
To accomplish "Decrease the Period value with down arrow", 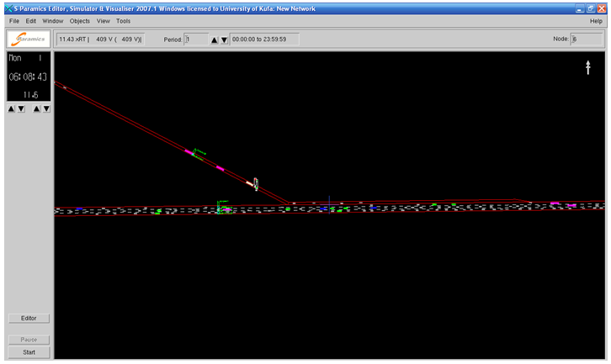I will pos(224,40).
